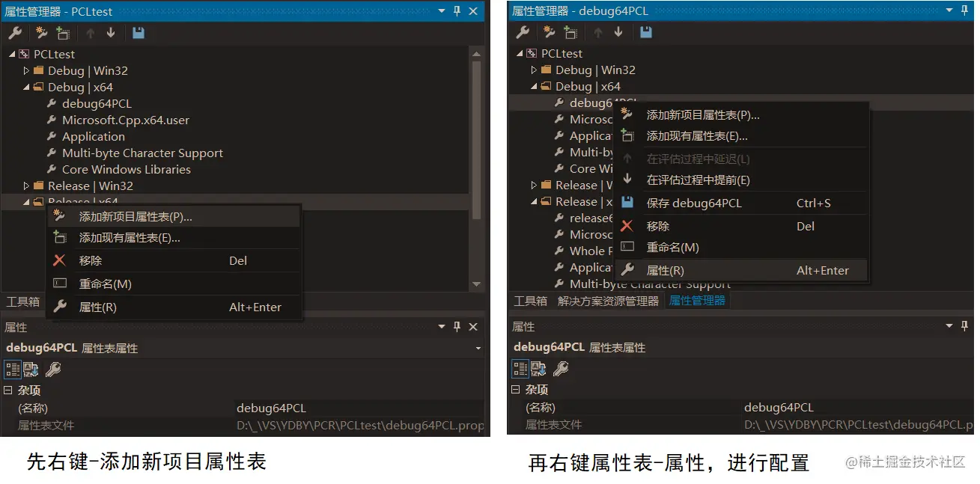Click the down arrow icon in PCLtest manager toolbar
Screen dimensions: 980x484
click(111, 33)
